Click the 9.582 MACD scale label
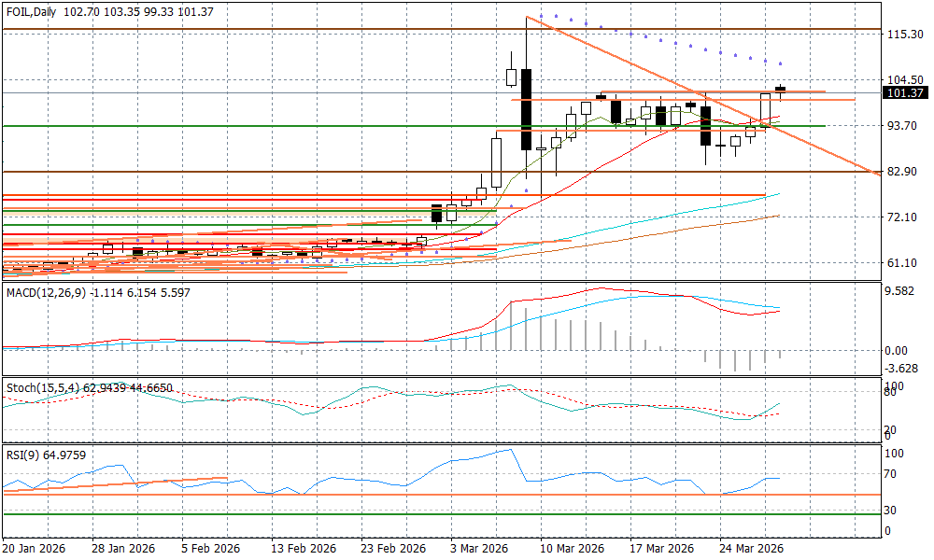Screen dimensions: 934x560 [902, 291]
